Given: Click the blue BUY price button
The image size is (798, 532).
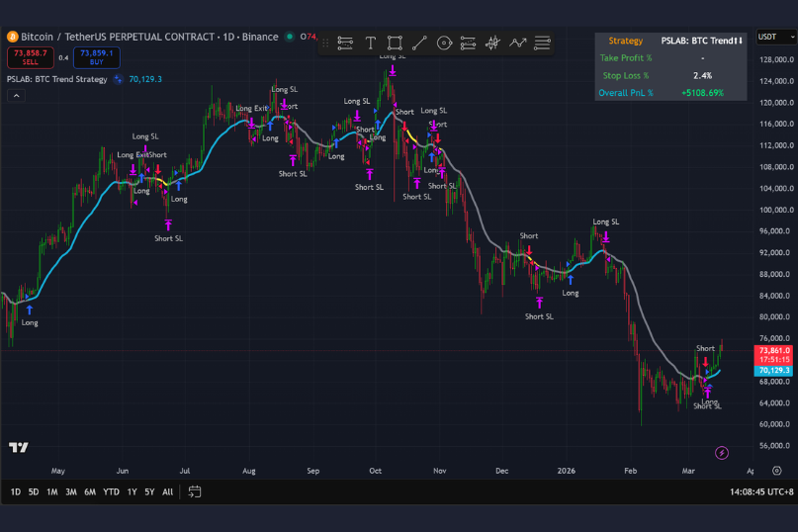Looking at the screenshot, I should [x=97, y=56].
